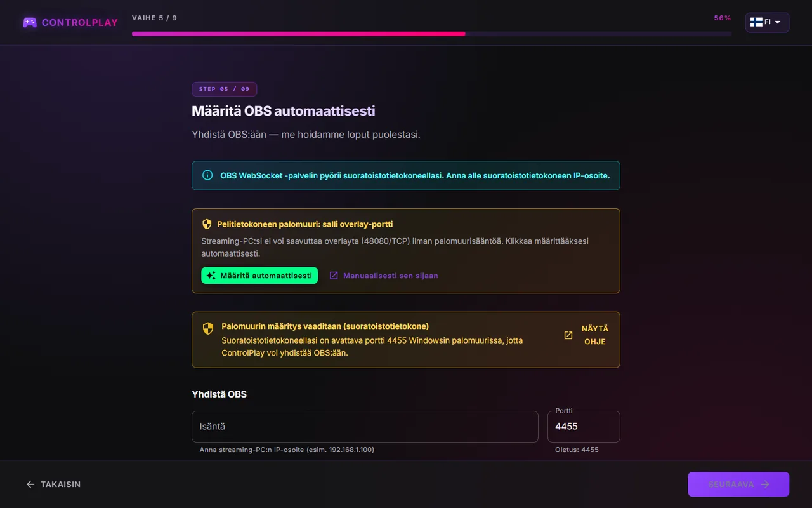Click the sparkle icon on Määritä automaattisesti

coord(211,276)
